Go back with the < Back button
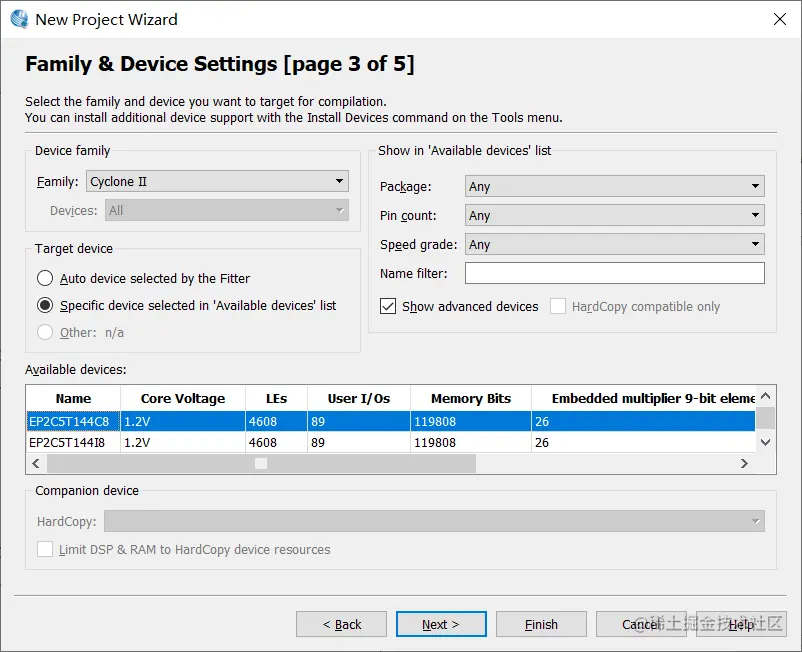Image resolution: width=802 pixels, height=652 pixels. (341, 624)
